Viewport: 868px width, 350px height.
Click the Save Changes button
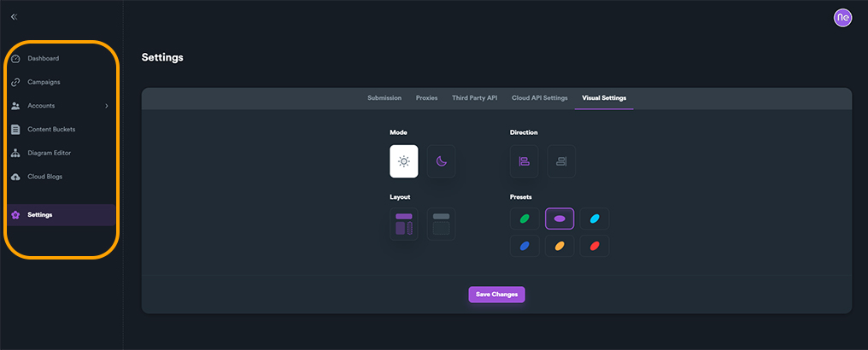(x=496, y=295)
